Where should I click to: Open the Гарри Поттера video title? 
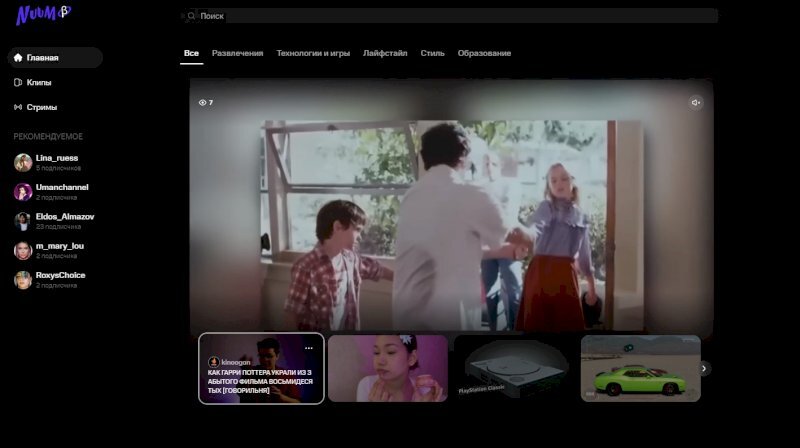tap(260, 382)
